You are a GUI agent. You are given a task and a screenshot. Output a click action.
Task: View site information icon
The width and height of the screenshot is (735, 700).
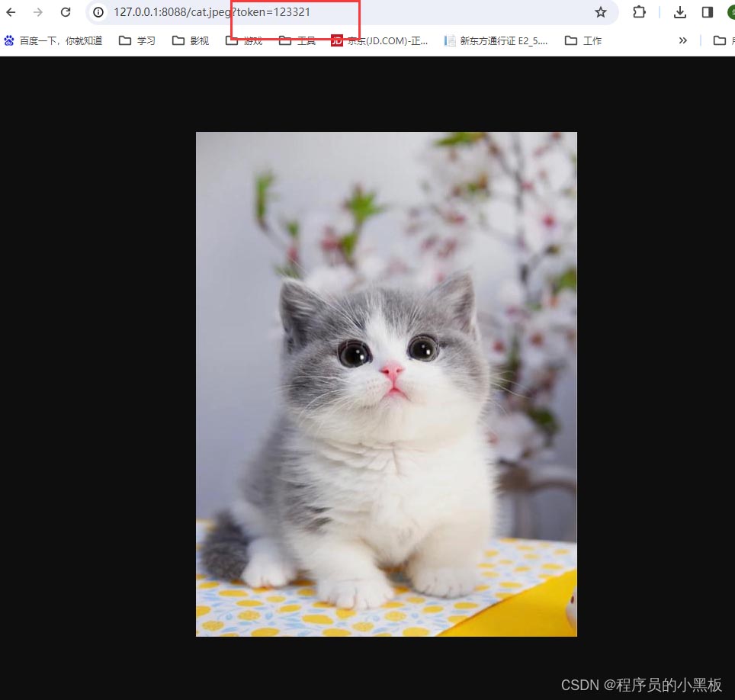pyautogui.click(x=98, y=12)
